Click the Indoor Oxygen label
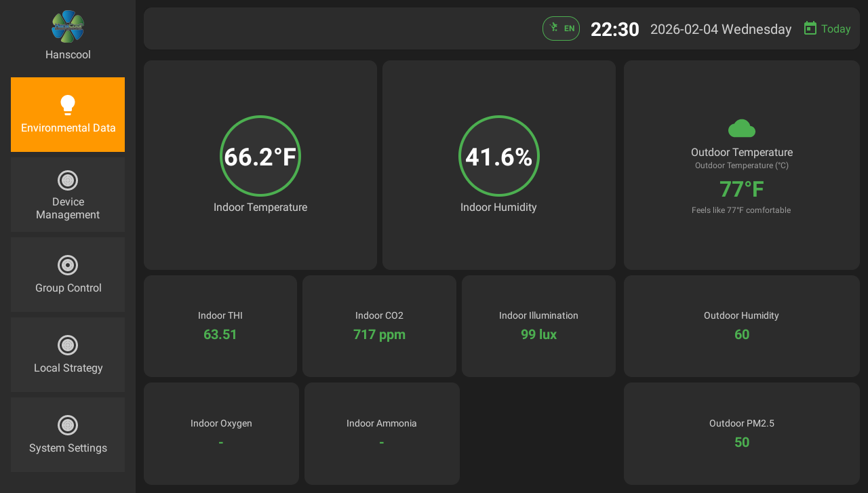The height and width of the screenshot is (493, 868). (x=221, y=423)
